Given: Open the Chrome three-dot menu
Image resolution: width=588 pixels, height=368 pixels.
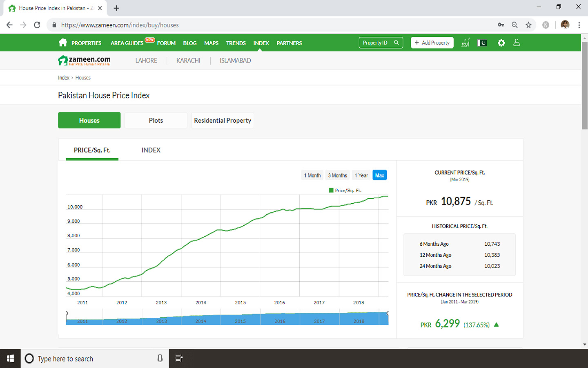Looking at the screenshot, I should [579, 25].
